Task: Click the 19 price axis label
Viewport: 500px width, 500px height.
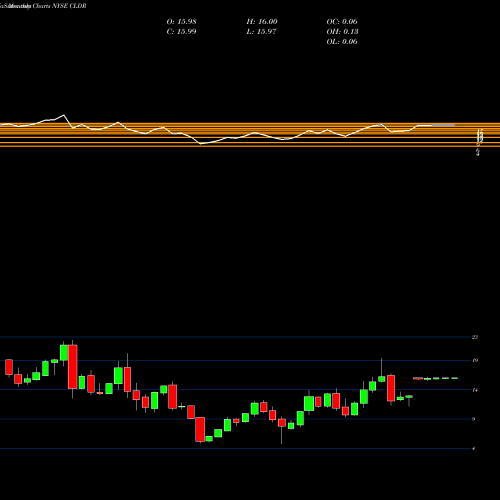Action: pos(475,360)
